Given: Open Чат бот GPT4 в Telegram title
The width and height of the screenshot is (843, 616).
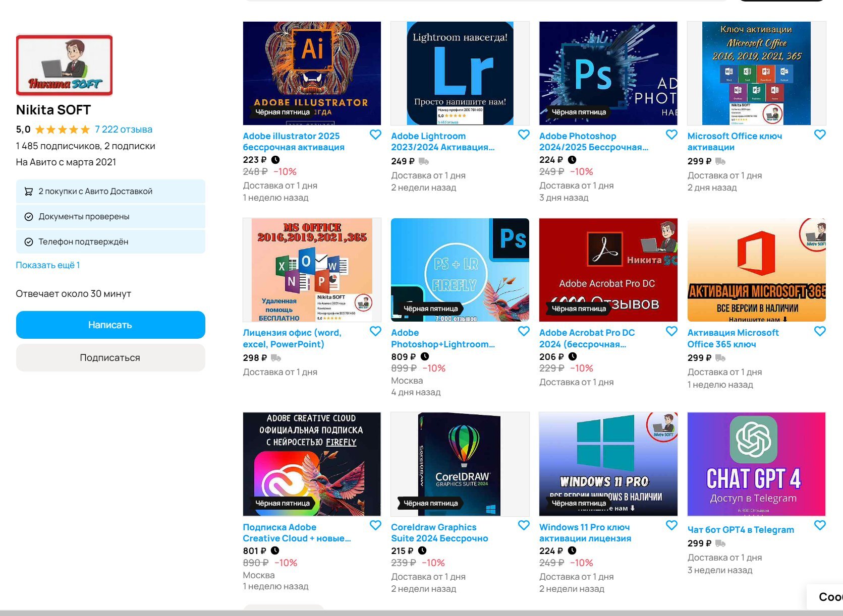Looking at the screenshot, I should [x=741, y=530].
